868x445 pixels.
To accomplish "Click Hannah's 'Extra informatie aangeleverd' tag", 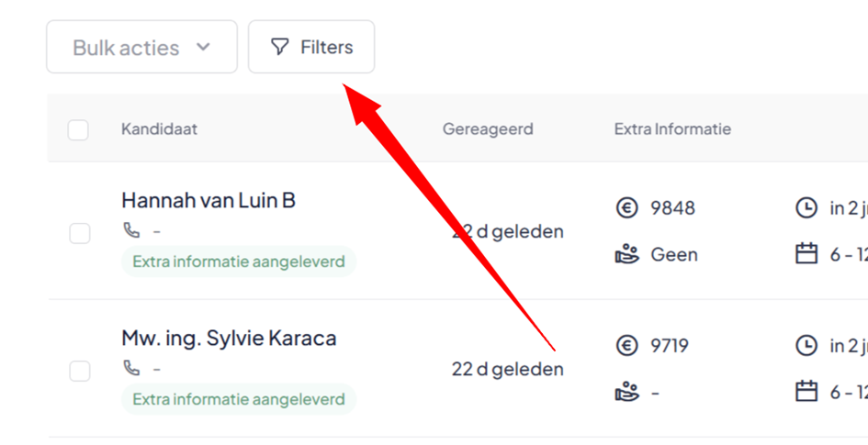I will click(239, 261).
